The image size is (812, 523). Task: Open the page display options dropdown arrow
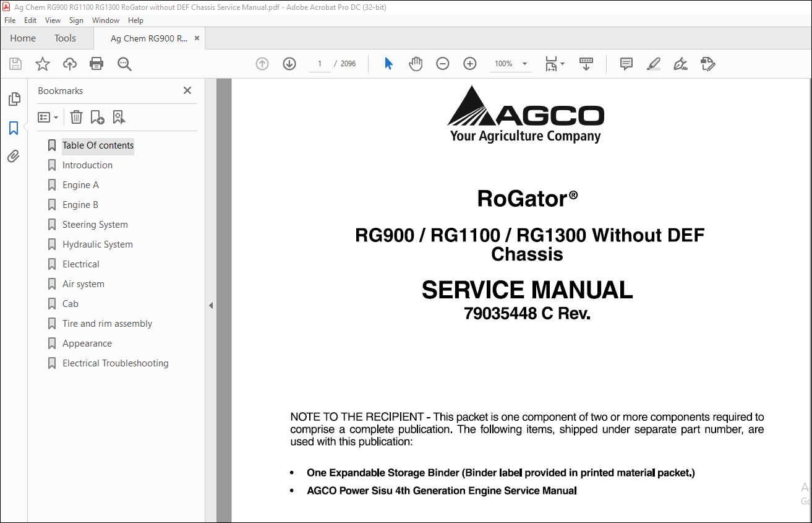[x=562, y=64]
